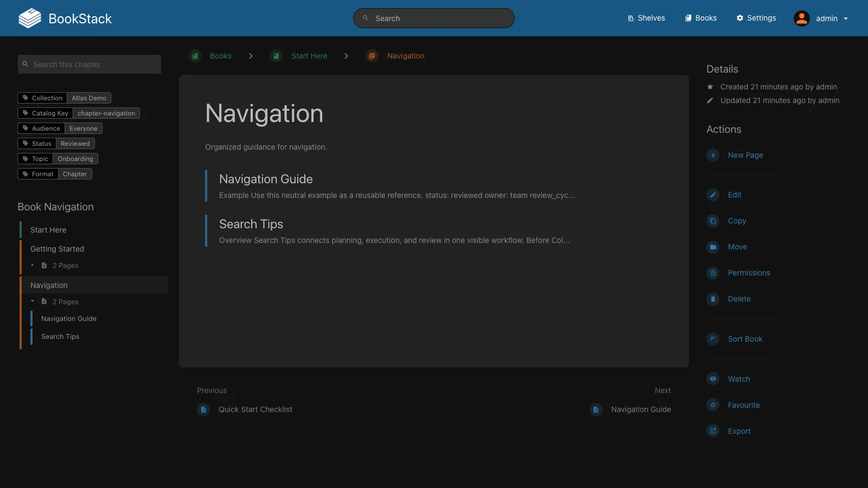Click the Onboarding tag value
This screenshot has height=488, width=868.
coord(75,159)
